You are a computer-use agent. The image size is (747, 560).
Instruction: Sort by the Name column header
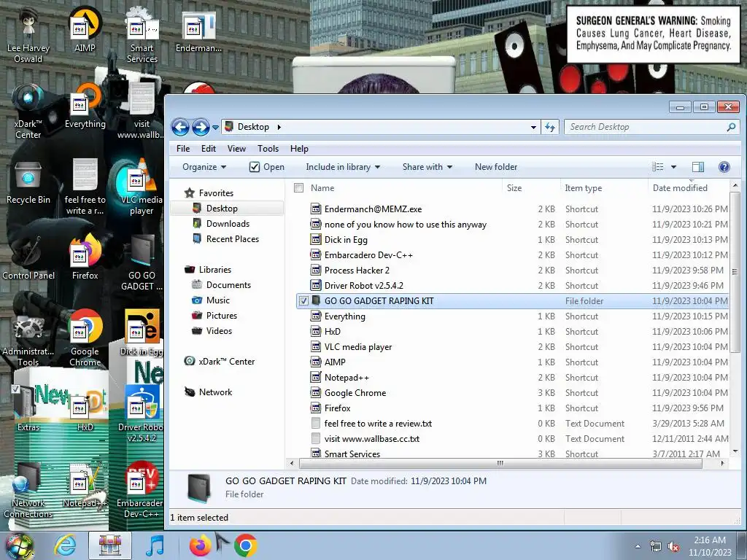pyautogui.click(x=405, y=187)
